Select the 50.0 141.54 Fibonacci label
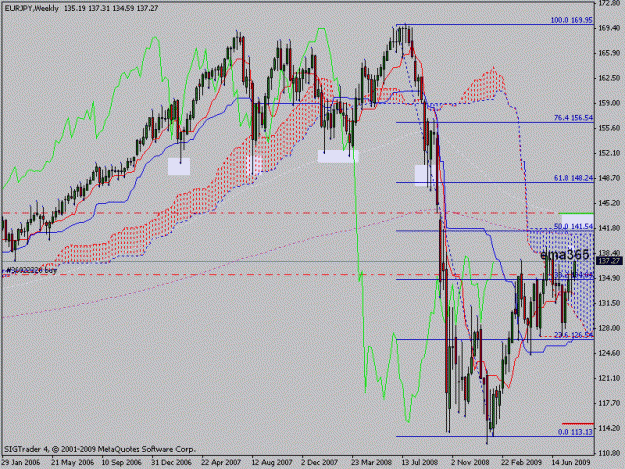This screenshot has width=625, height=469. [573, 226]
